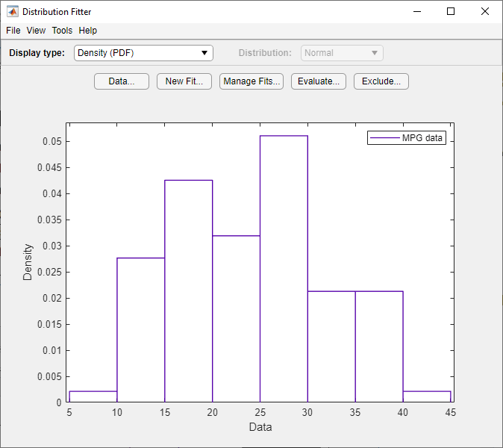This screenshot has width=503, height=448.
Task: Click the tallest histogram bar at 25-30
Action: coord(284,269)
